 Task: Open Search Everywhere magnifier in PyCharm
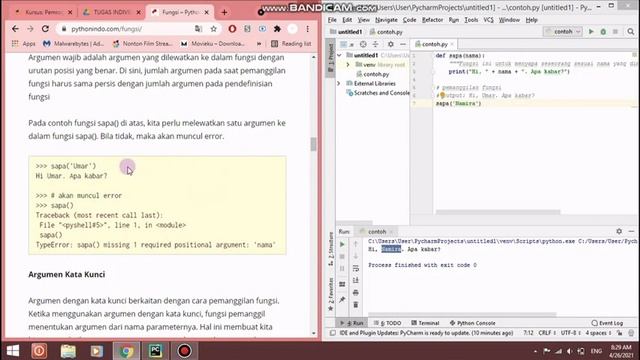pos(631,31)
